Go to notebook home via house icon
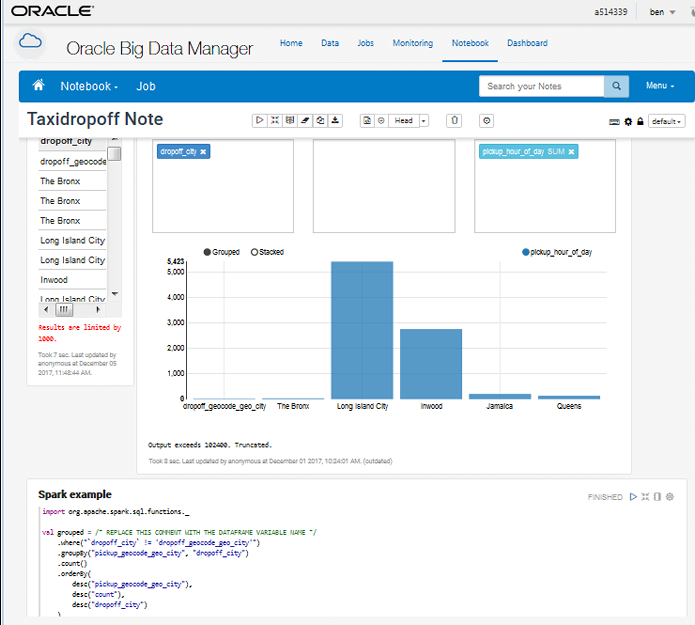 pyautogui.click(x=39, y=85)
